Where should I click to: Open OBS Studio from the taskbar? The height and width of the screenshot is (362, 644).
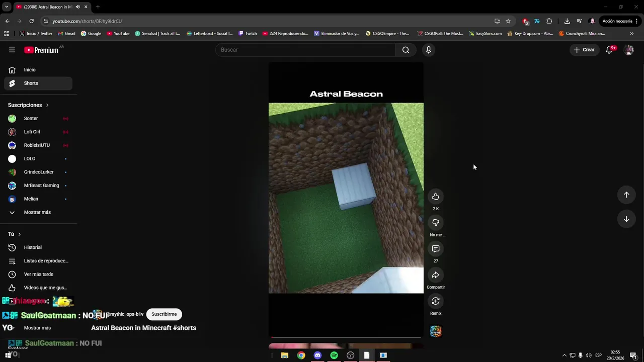pos(351,355)
